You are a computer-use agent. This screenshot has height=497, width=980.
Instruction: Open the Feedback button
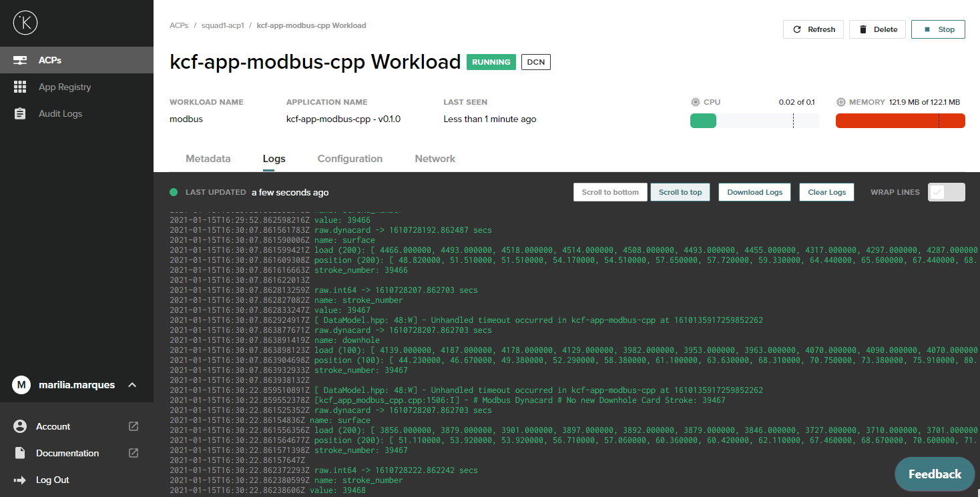click(935, 474)
